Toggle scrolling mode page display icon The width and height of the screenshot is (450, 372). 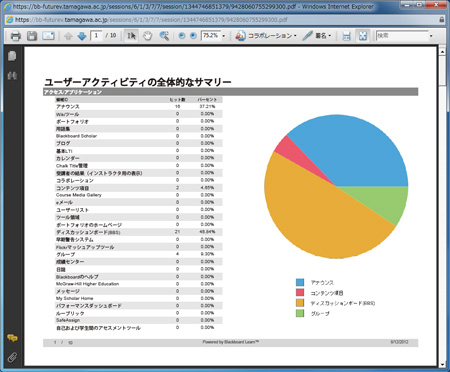pos(346,36)
